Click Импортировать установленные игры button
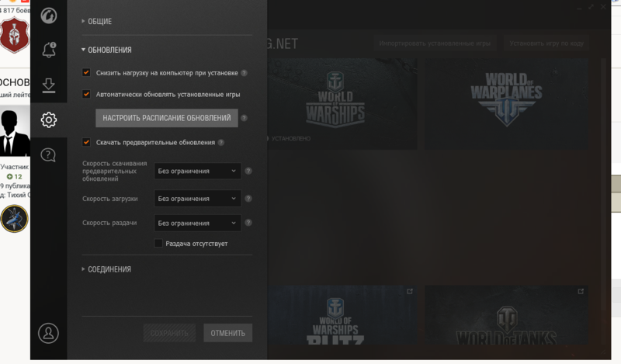 click(x=435, y=43)
